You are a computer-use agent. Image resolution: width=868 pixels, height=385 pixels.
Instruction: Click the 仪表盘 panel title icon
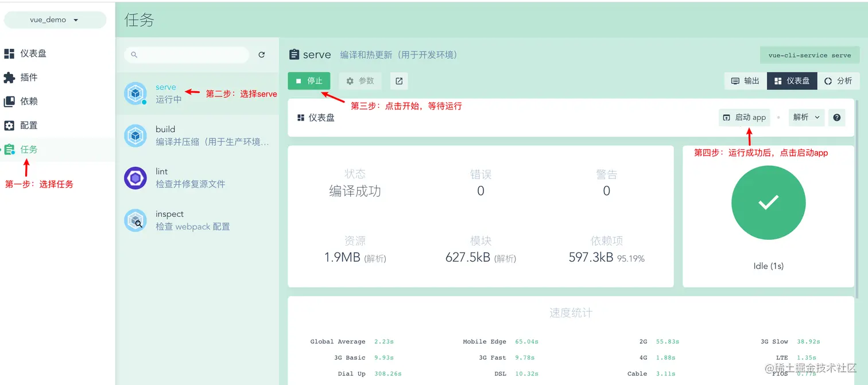[300, 118]
